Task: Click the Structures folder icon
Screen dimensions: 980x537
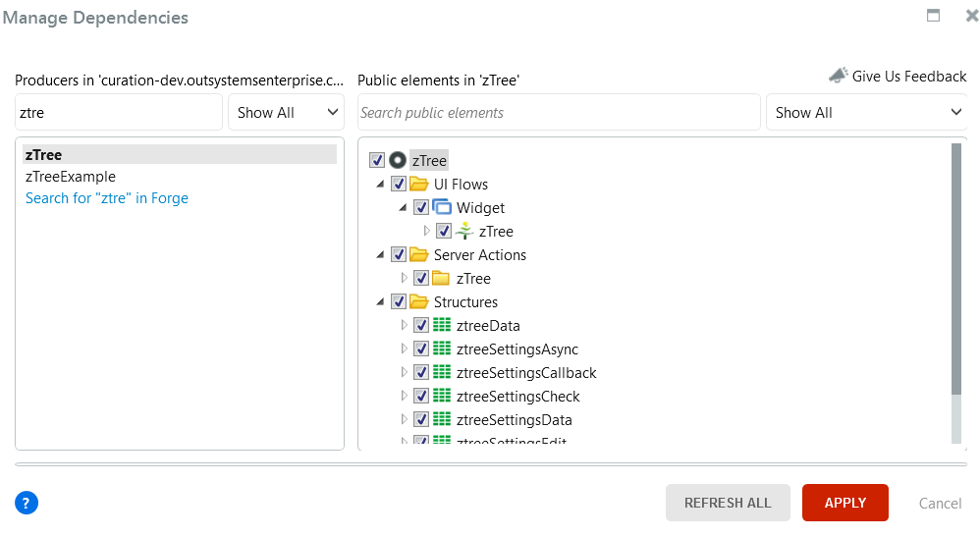Action: click(418, 302)
